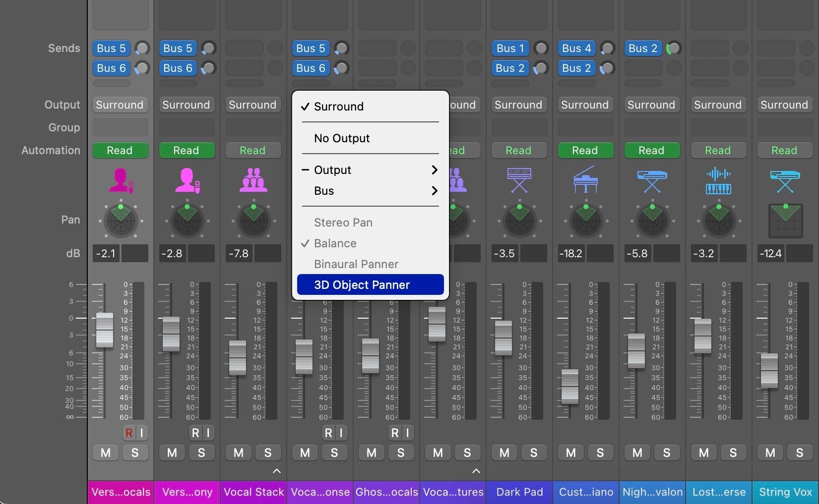The width and height of the screenshot is (819, 504).
Task: Click the waveform keys icon on Lost...erse channel
Action: coord(718,180)
